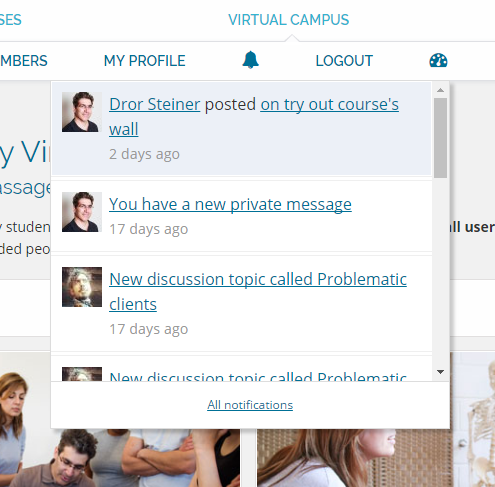Go to My Profile menu item
This screenshot has height=487, width=495.
[x=145, y=61]
